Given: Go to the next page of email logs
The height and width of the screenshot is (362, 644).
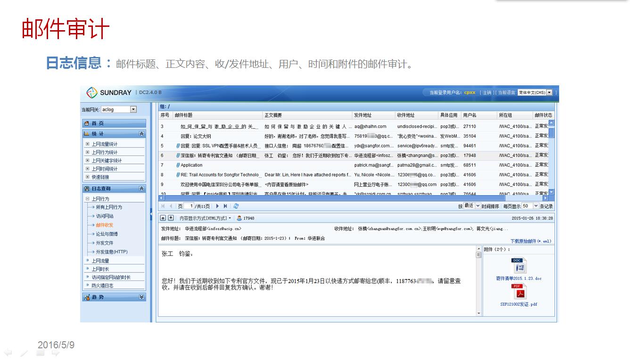Looking at the screenshot, I should (x=217, y=206).
